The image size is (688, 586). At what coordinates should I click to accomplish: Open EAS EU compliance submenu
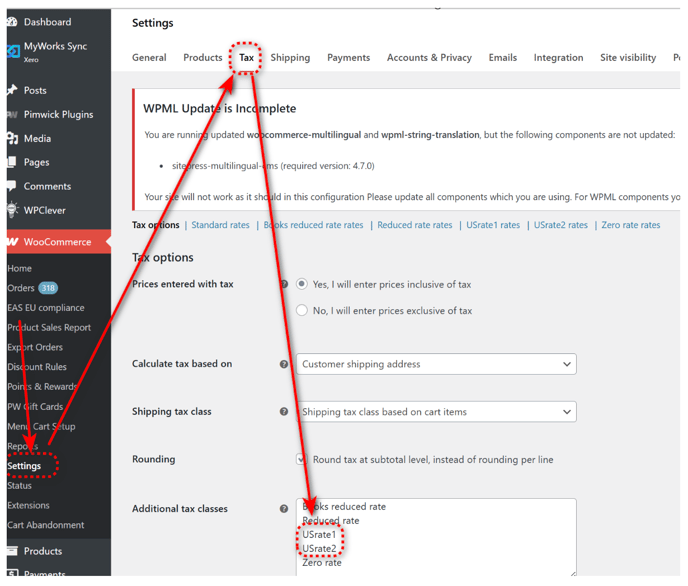pos(46,308)
